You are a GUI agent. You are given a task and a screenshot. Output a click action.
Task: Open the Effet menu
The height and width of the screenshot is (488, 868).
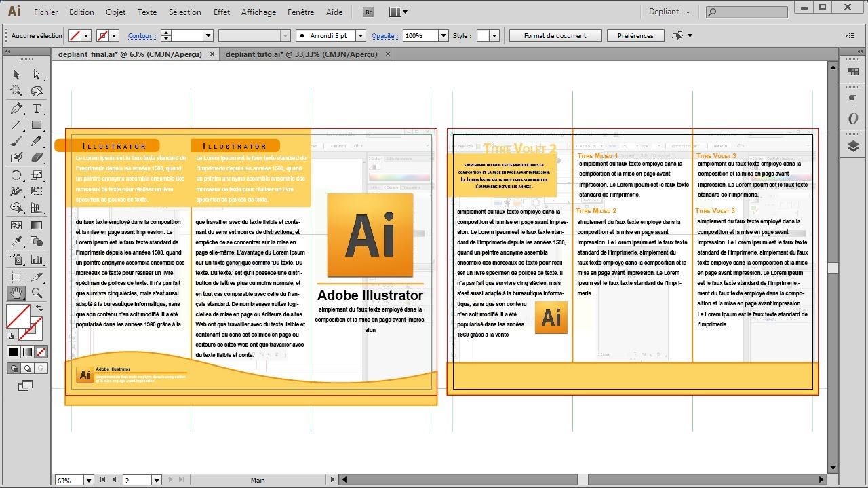click(221, 12)
